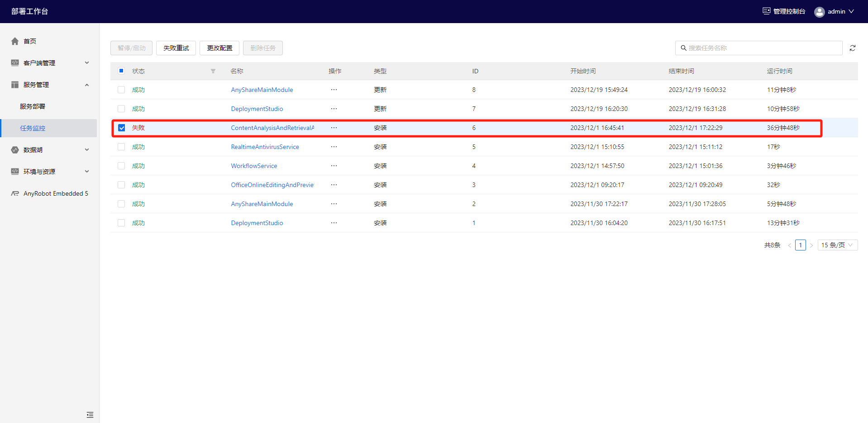Open the AnyShareMainModule link for ID 8
Image resolution: width=868 pixels, height=423 pixels.
click(x=262, y=90)
